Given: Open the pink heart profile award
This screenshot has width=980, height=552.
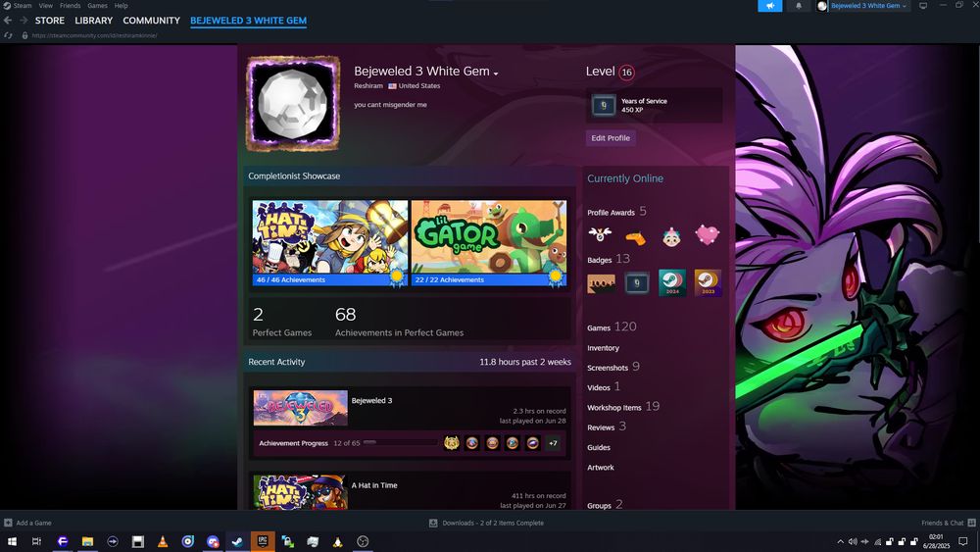Looking at the screenshot, I should tap(707, 235).
